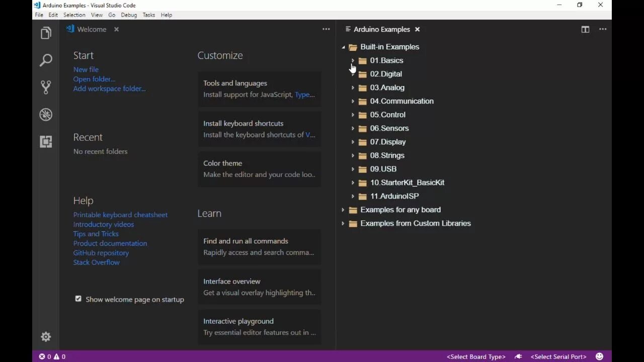Click the VS Code logo in title bar
644x362 pixels.
[37, 5]
